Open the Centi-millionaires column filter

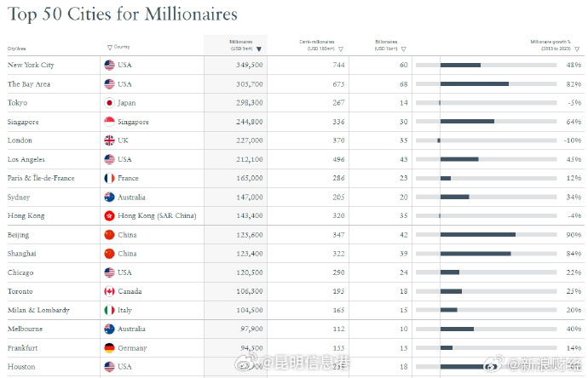341,49
